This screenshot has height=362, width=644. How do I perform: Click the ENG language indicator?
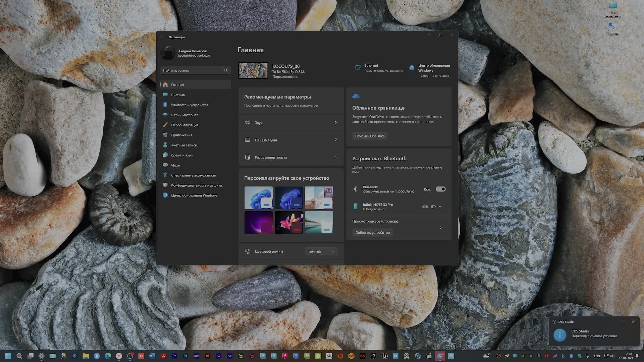click(597, 356)
